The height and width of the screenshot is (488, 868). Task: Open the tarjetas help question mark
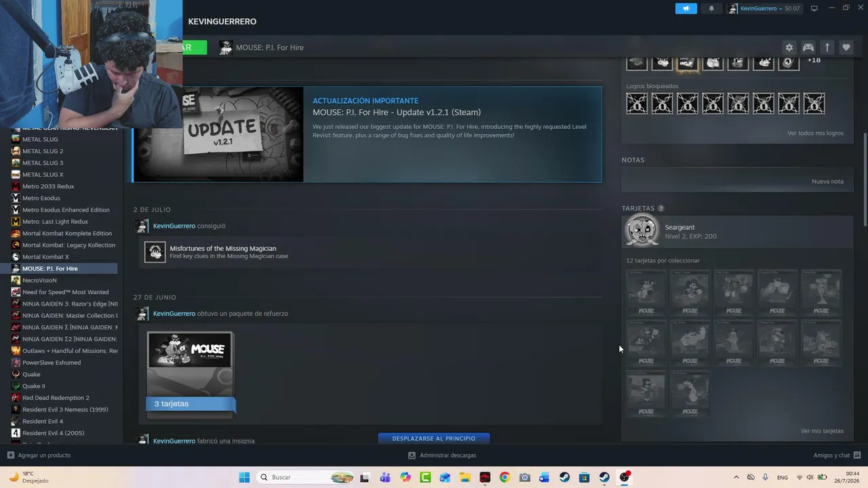(660, 209)
